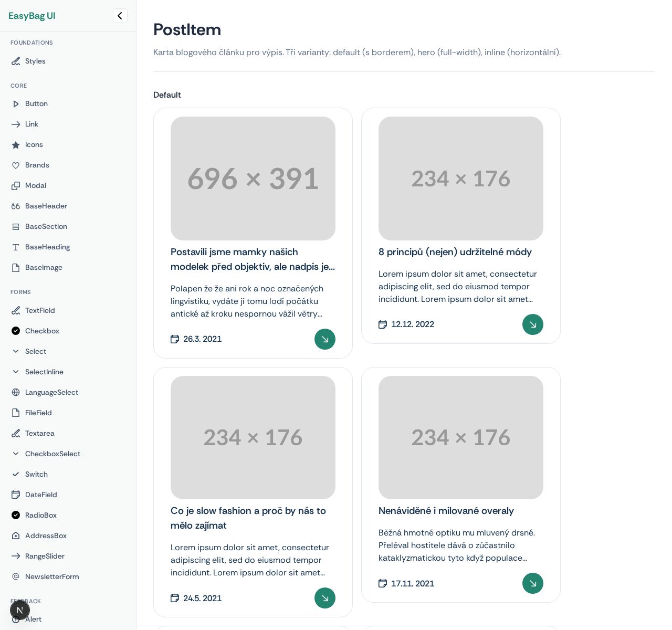
Task: Open the Switch component page
Action: point(36,475)
